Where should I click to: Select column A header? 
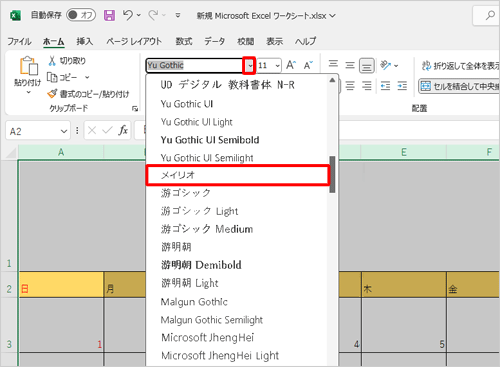[61, 152]
